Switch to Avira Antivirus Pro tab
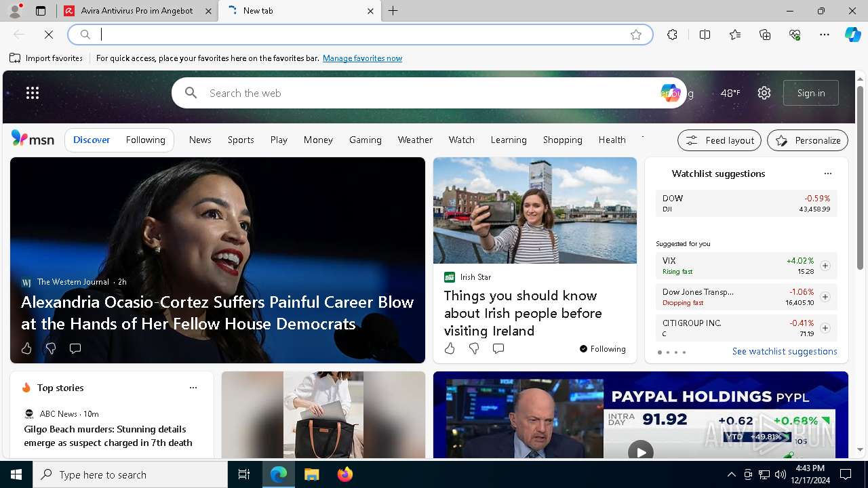This screenshot has height=488, width=868. [x=137, y=11]
